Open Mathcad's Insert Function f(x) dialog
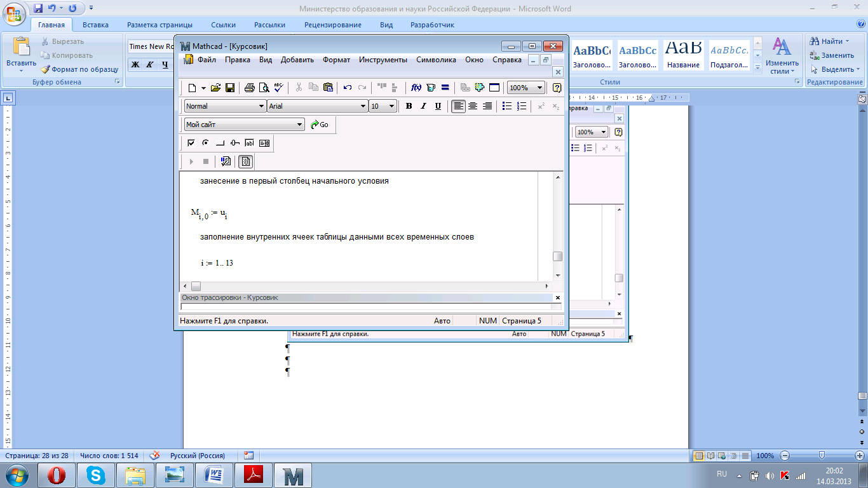Image resolution: width=868 pixels, height=488 pixels. click(x=416, y=88)
